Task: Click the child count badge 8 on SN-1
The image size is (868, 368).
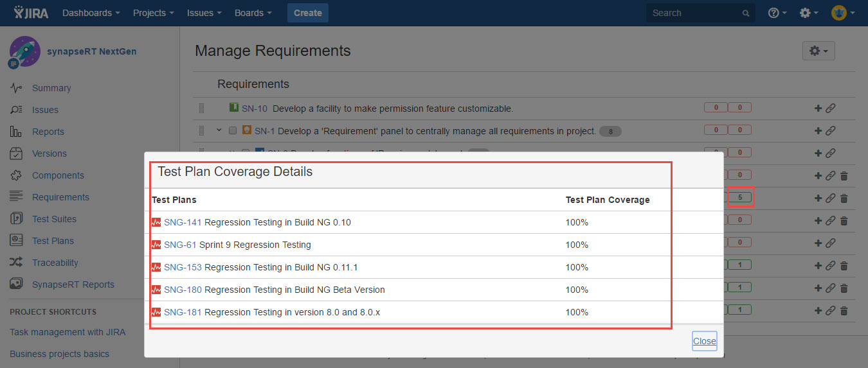Action: point(610,132)
